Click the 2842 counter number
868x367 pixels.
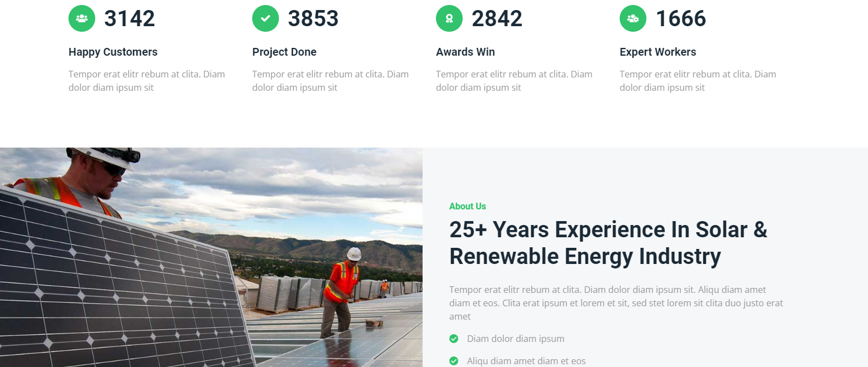click(497, 18)
